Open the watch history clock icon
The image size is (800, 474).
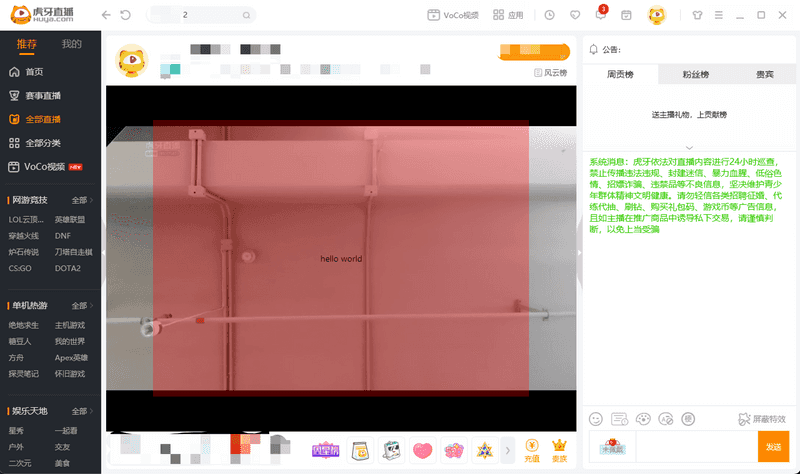pos(549,16)
